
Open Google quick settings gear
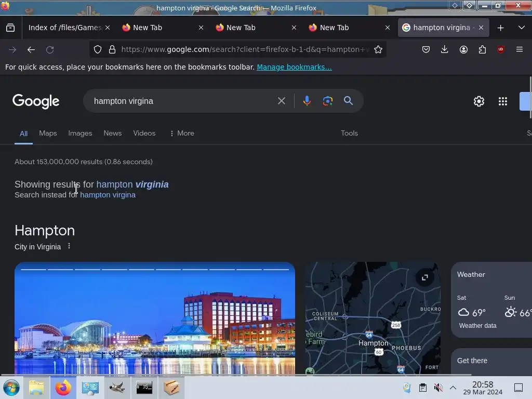coord(478,101)
